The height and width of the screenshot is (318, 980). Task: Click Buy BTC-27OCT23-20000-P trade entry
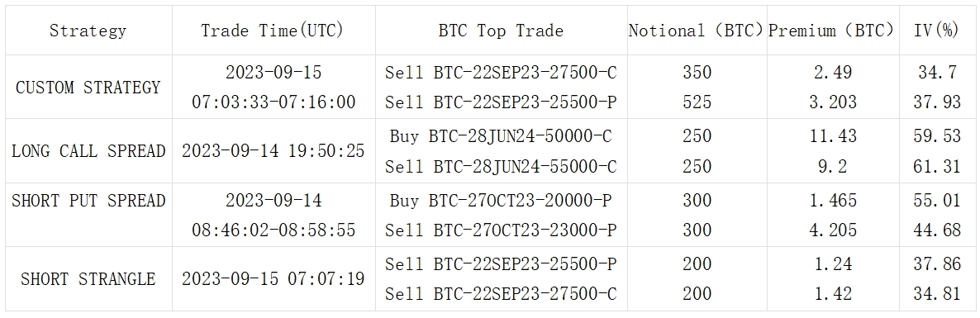tap(502, 201)
